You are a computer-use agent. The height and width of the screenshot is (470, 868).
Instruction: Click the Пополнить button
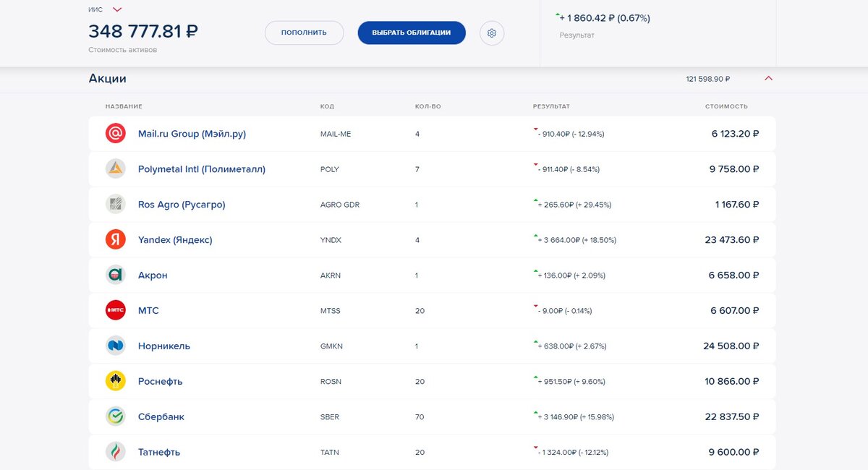(304, 33)
